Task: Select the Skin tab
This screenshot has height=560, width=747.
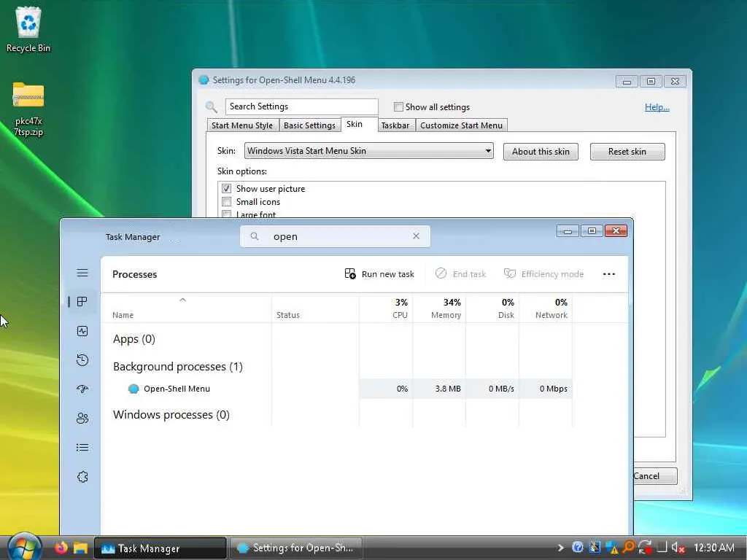Action: coord(355,124)
